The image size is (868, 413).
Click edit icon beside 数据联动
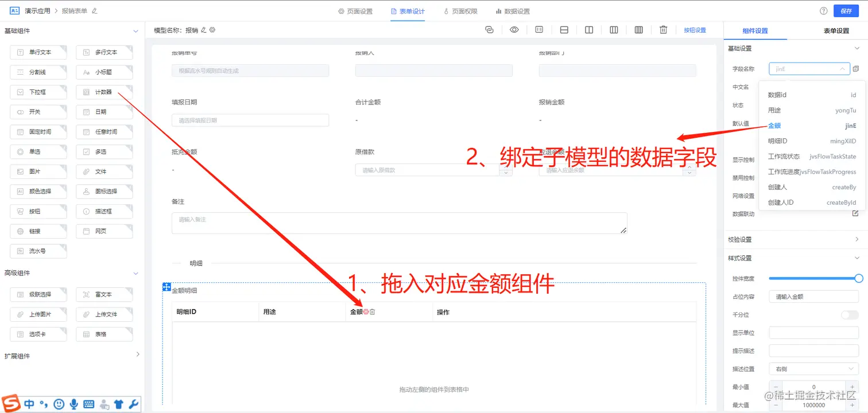(x=855, y=213)
